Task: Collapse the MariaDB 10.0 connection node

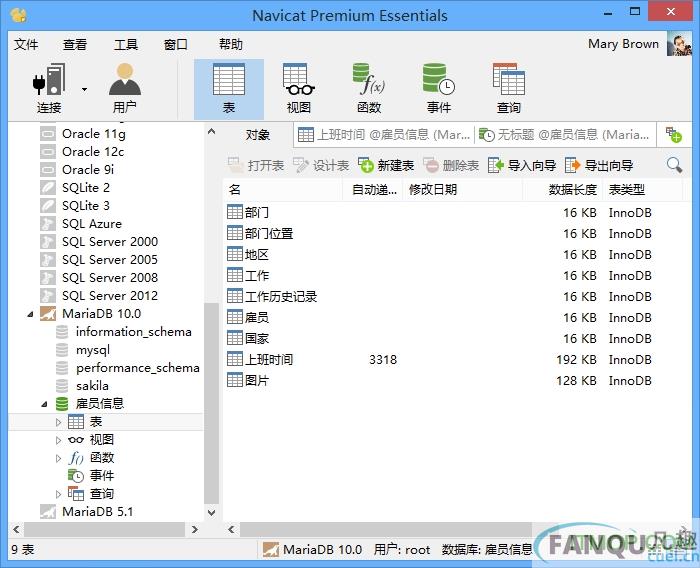Action: [x=30, y=314]
